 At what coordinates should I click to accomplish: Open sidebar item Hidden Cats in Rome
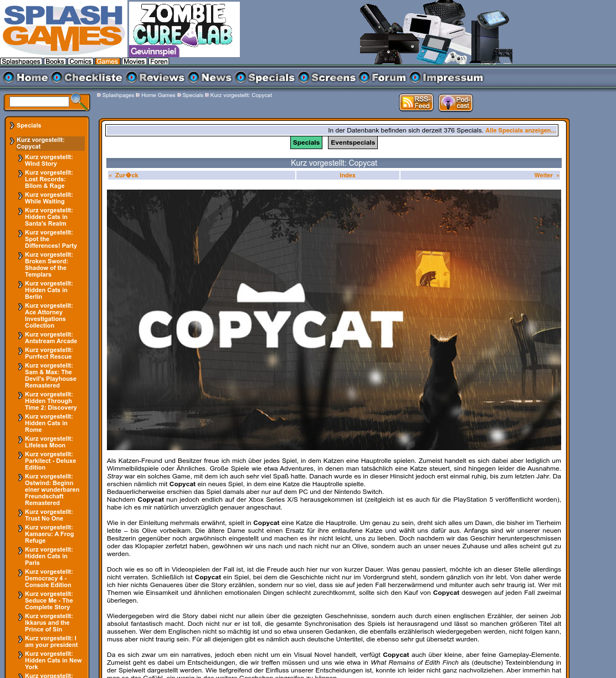click(49, 423)
